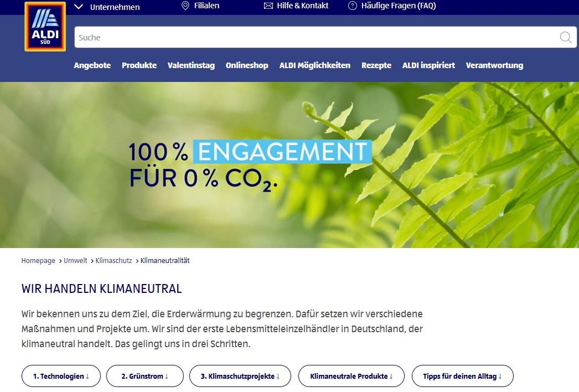Screen dimensions: 579x392
Task: Click the envelope icon for Hilfe & Kontakt
Action: click(268, 6)
